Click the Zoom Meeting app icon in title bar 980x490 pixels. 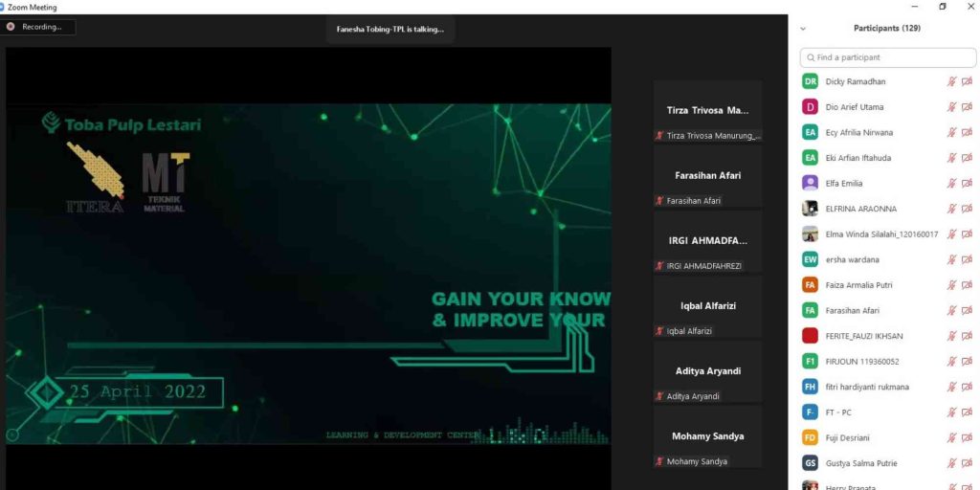pos(4,7)
